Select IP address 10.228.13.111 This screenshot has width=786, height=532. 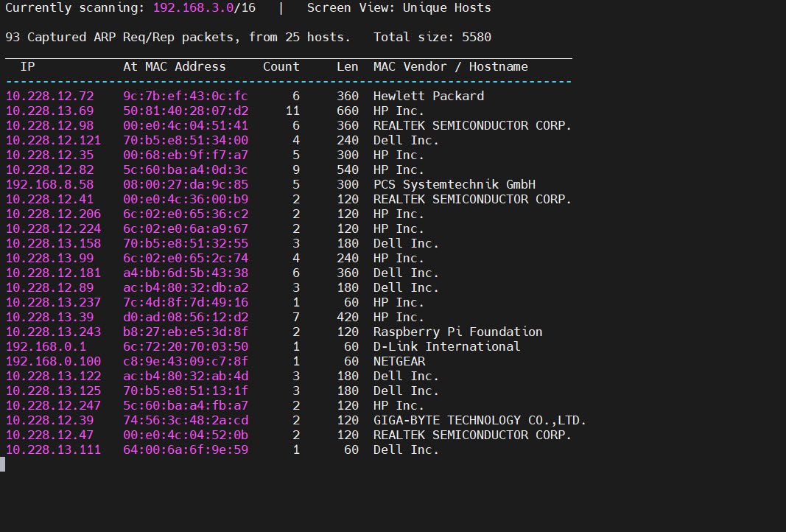click(53, 449)
